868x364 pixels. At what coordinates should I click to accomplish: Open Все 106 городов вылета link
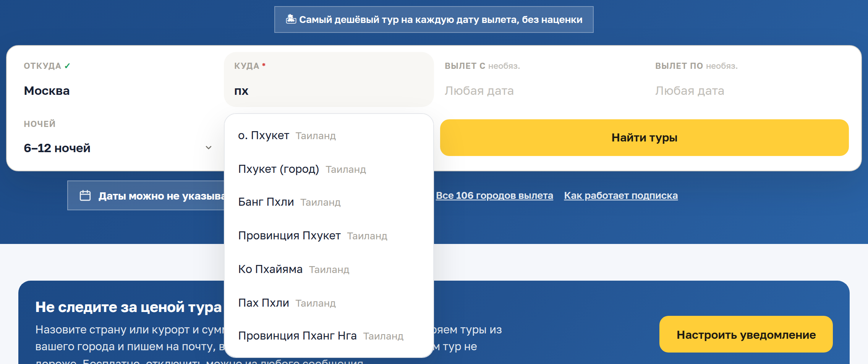pos(494,195)
